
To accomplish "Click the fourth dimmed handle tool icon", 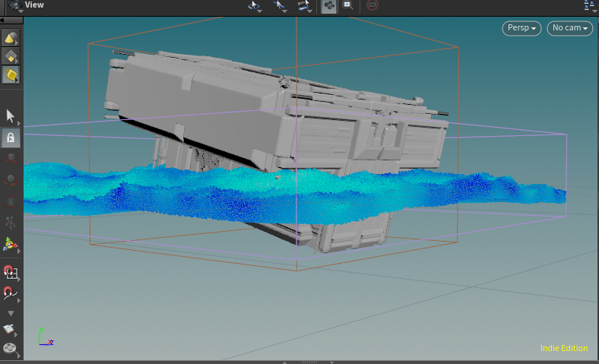I will (11, 223).
